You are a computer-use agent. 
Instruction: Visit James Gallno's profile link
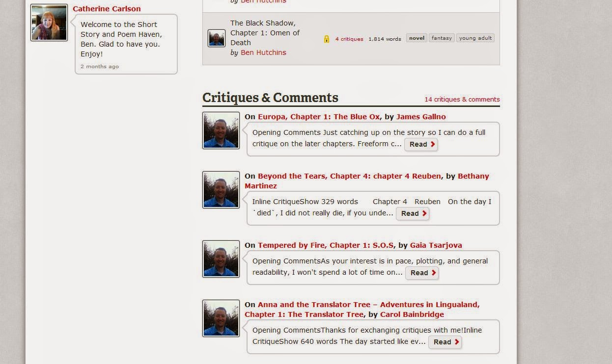[x=421, y=116]
